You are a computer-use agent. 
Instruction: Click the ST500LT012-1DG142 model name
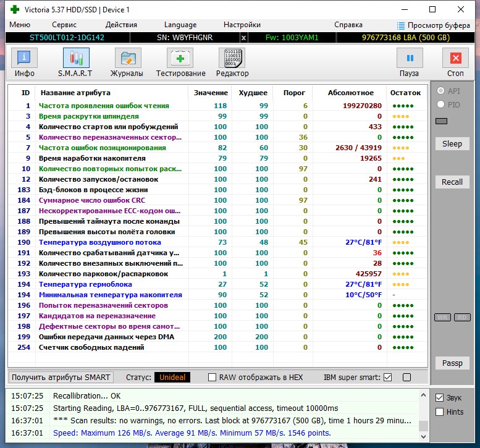(67, 38)
